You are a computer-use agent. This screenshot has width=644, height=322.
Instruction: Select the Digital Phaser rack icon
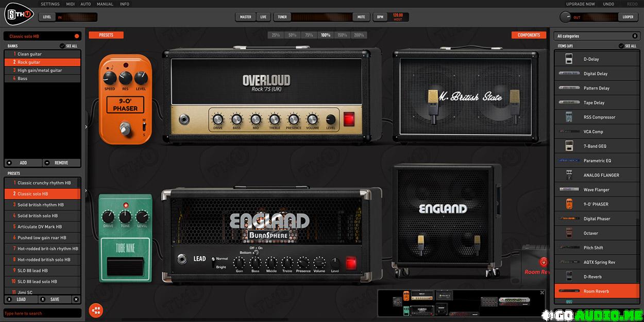click(x=569, y=218)
